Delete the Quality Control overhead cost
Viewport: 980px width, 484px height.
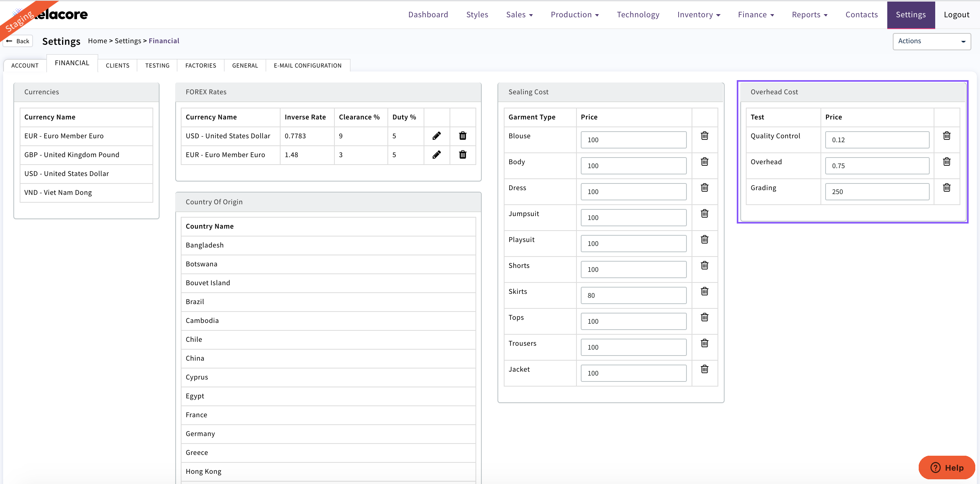pos(947,136)
